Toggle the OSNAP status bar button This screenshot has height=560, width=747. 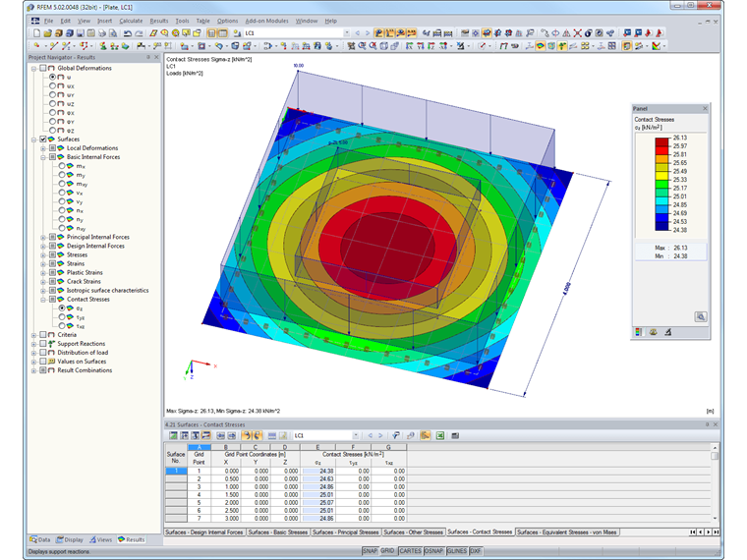click(x=433, y=551)
